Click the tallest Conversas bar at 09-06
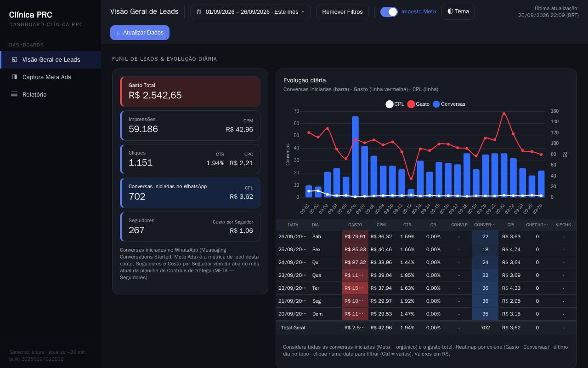The image size is (588, 368). (355, 157)
